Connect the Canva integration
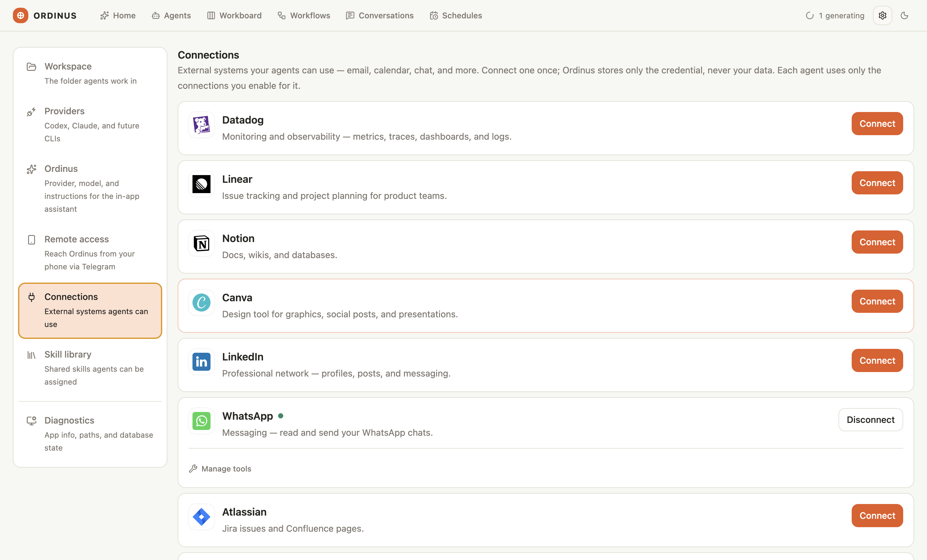 pyautogui.click(x=877, y=301)
